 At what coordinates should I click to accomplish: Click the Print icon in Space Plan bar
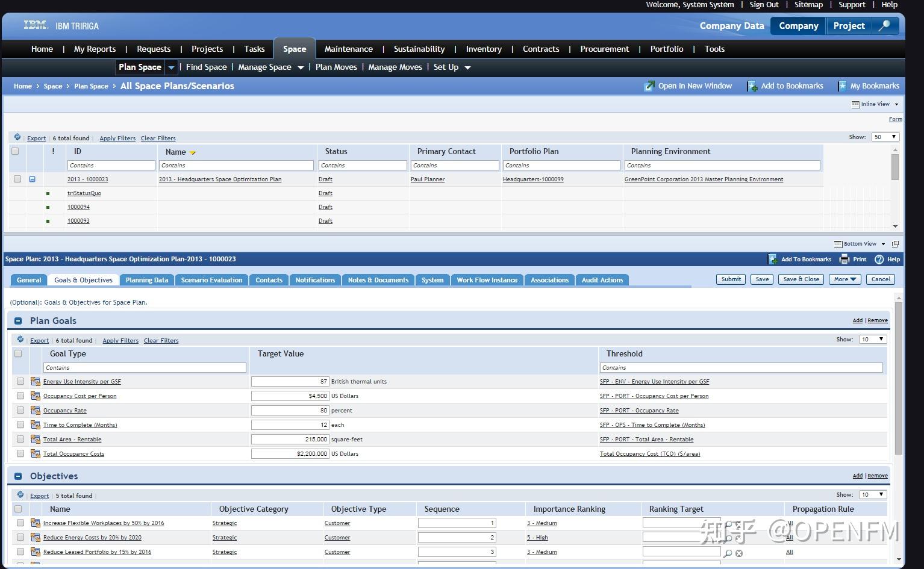[844, 260]
